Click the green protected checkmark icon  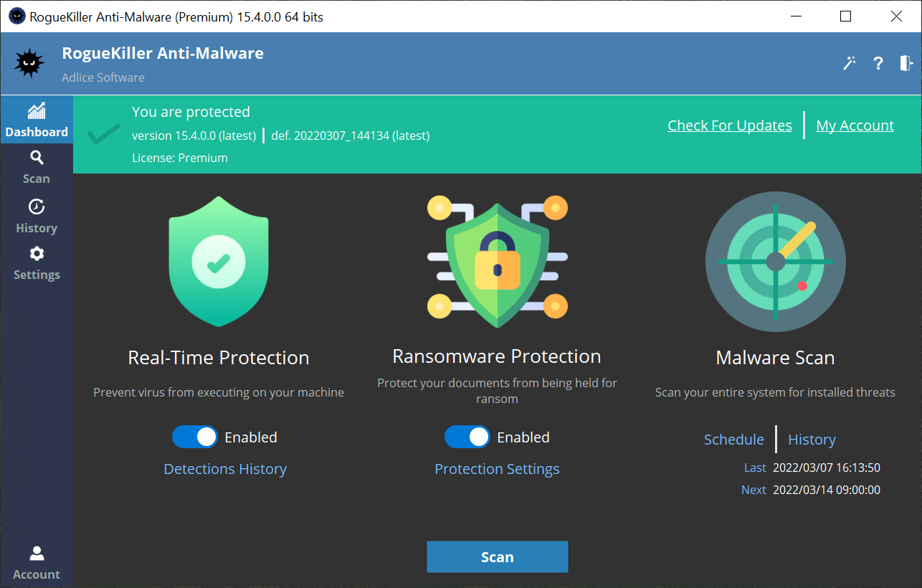(x=103, y=134)
